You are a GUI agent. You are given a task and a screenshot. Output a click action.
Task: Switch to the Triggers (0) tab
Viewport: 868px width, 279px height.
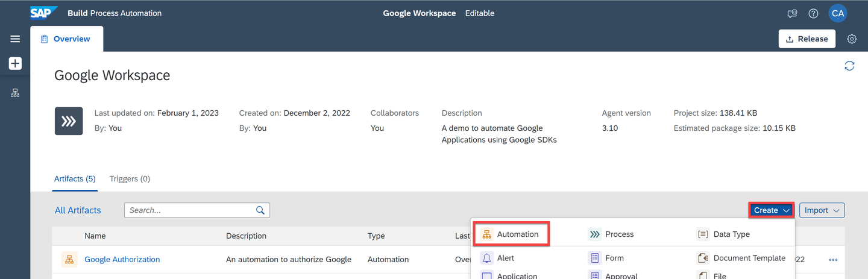click(130, 179)
